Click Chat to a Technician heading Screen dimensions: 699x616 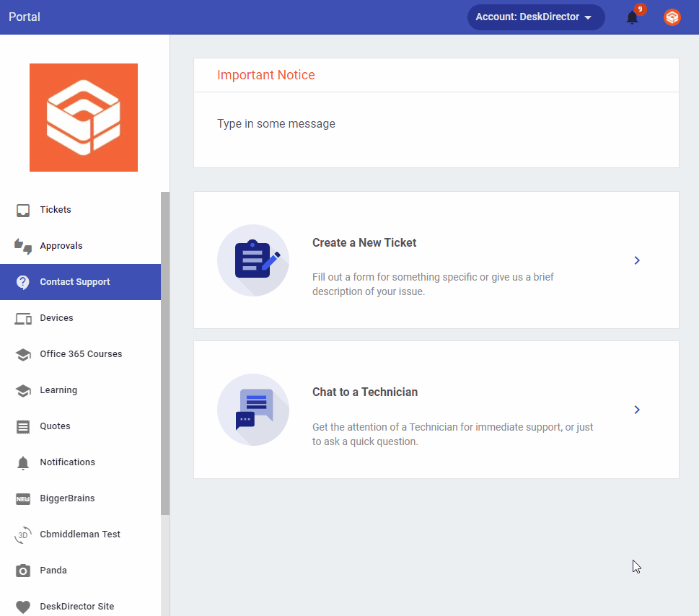pos(365,392)
